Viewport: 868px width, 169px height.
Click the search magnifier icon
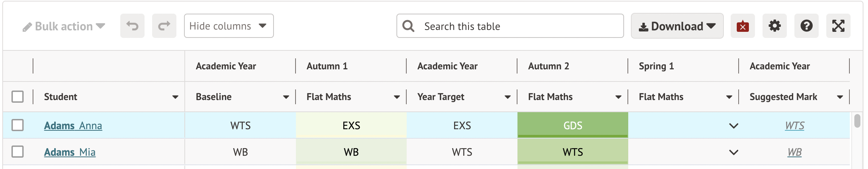(408, 26)
